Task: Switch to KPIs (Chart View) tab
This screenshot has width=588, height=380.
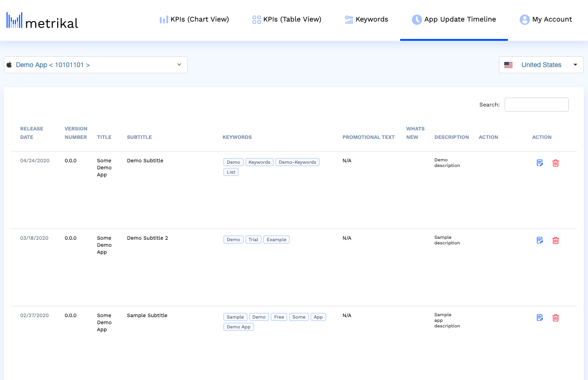Action: point(194,20)
